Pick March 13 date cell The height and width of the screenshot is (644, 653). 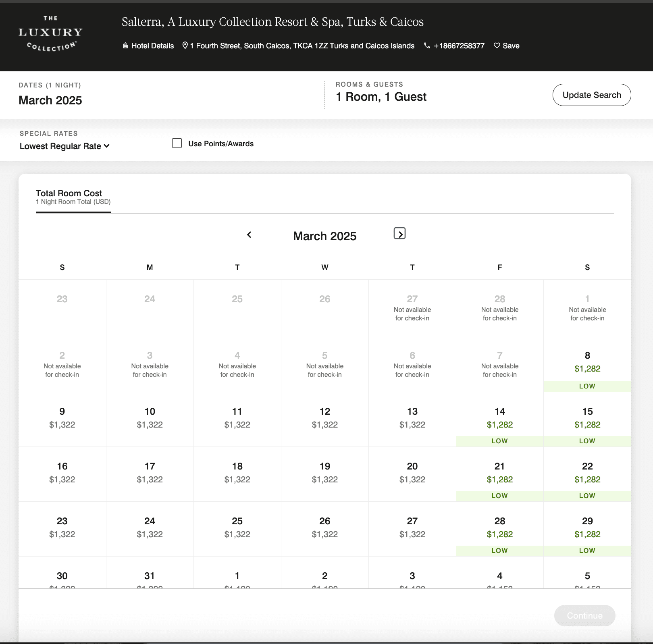point(412,419)
